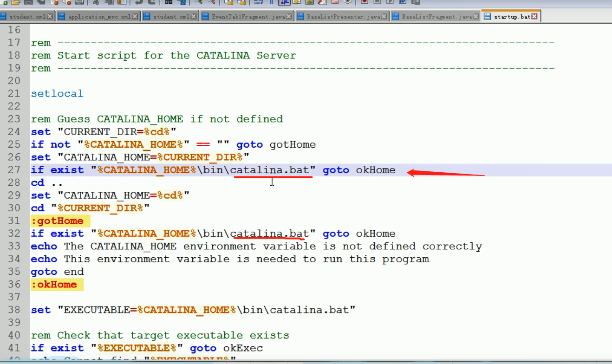The height and width of the screenshot is (364, 612).
Task: Click line number 38 in the margin
Action: (14, 310)
